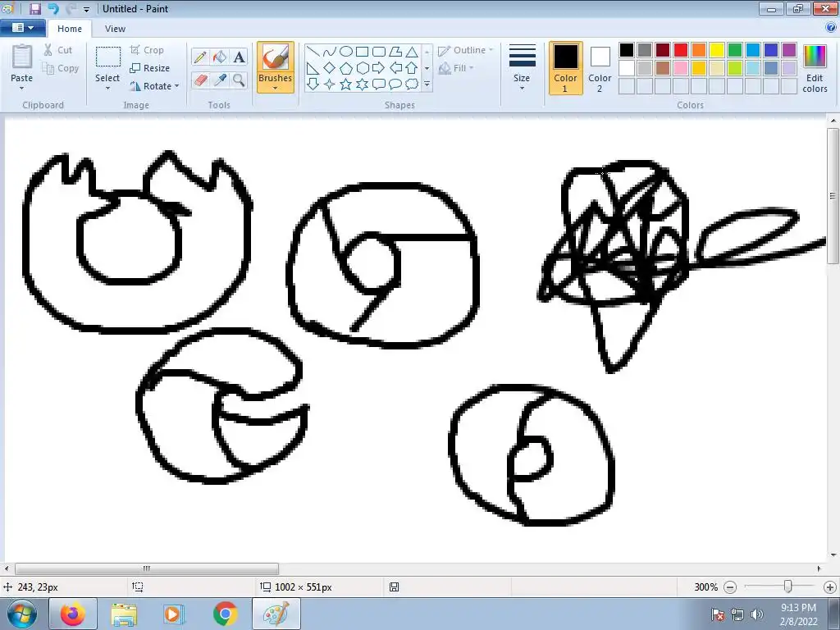Image resolution: width=840 pixels, height=630 pixels.
Task: Pick the yellow color swatch
Action: pos(717,50)
